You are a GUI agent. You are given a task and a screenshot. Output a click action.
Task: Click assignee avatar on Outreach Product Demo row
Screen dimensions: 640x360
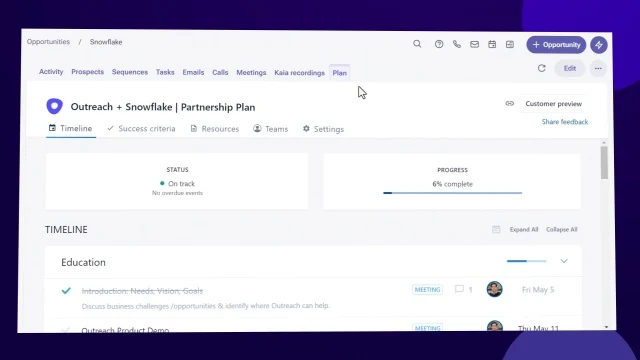coord(495,326)
